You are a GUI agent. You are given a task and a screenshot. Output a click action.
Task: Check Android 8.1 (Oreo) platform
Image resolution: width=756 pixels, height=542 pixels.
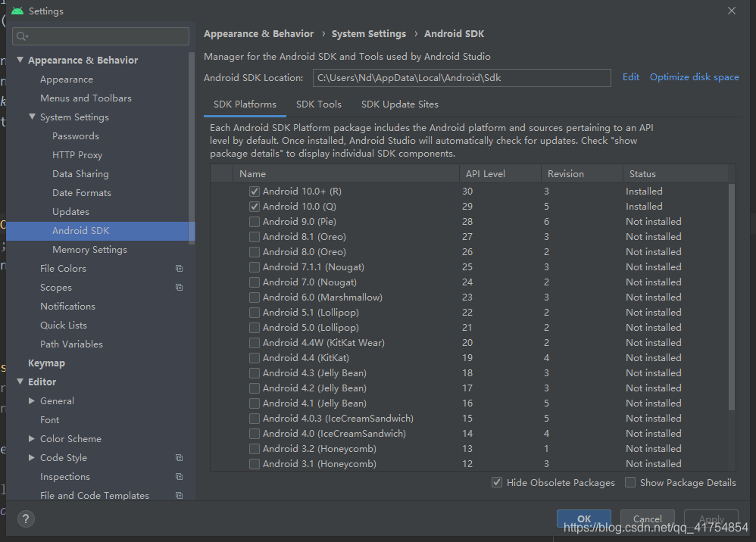(255, 237)
